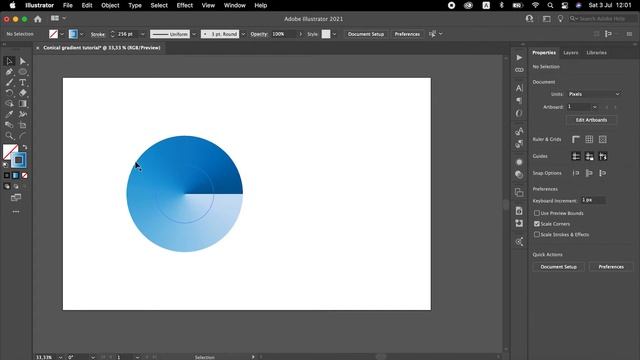The width and height of the screenshot is (640, 360).
Task: Open the Links panel icon in dock
Action: (x=519, y=70)
